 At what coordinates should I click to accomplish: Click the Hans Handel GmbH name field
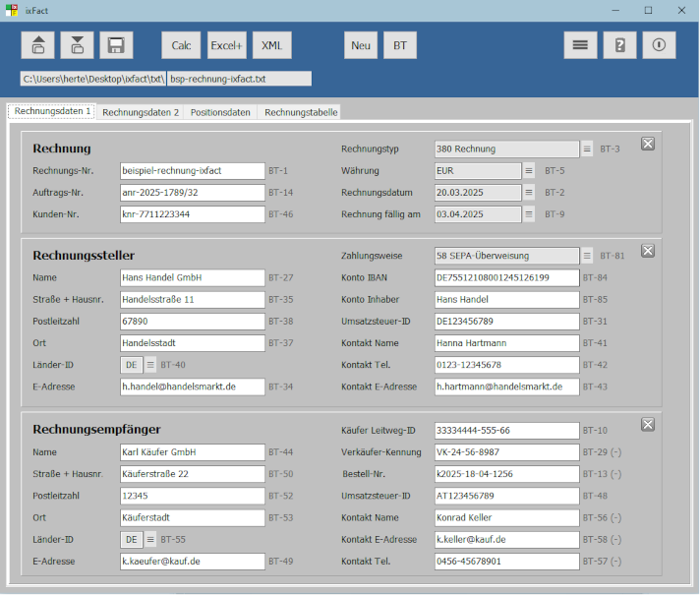(x=193, y=277)
